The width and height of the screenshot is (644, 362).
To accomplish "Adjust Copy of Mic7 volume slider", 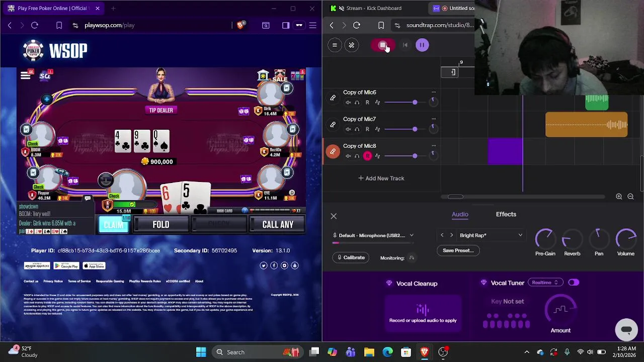I will point(415,129).
